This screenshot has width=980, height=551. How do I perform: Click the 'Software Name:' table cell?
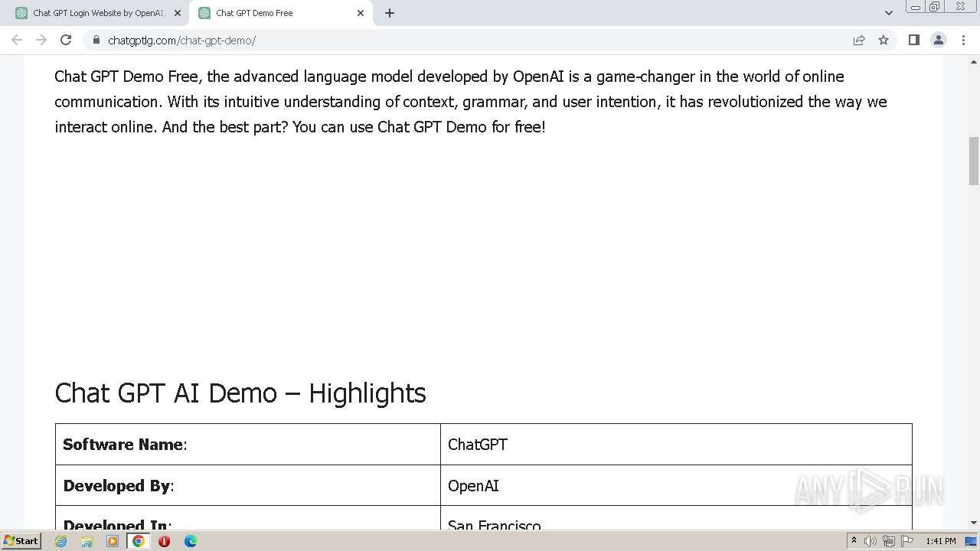pos(248,445)
